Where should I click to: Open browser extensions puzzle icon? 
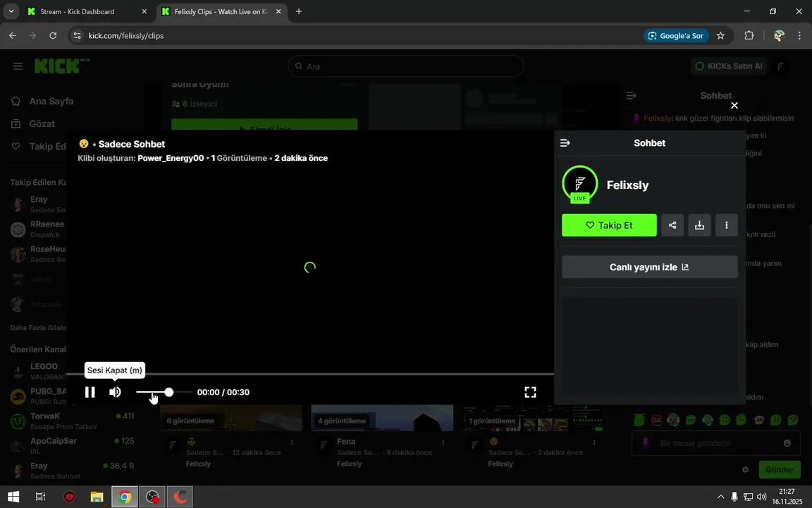tap(749, 36)
